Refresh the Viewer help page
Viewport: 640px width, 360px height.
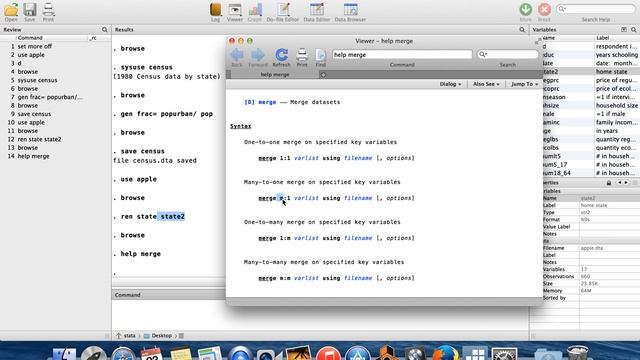[x=281, y=58]
